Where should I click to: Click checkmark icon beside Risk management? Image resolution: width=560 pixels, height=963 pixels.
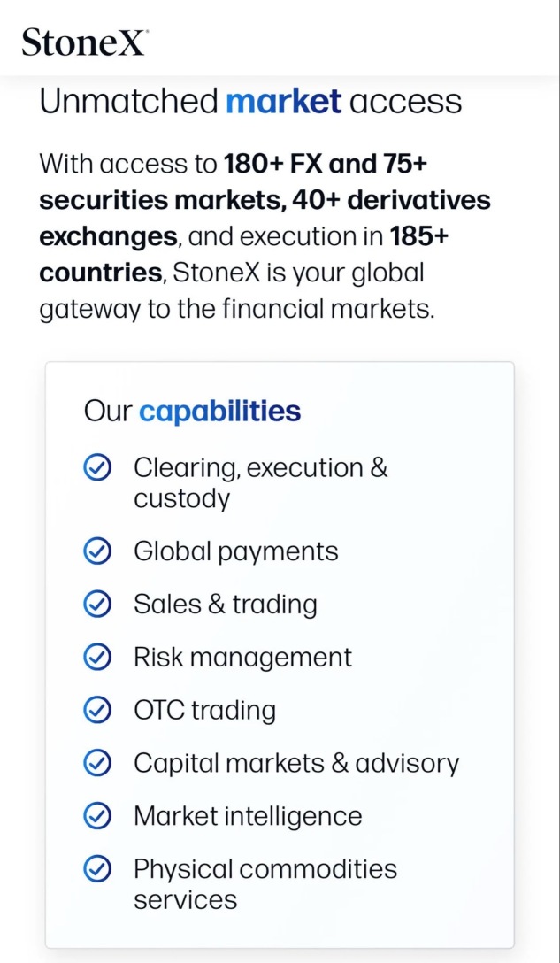[96, 658]
